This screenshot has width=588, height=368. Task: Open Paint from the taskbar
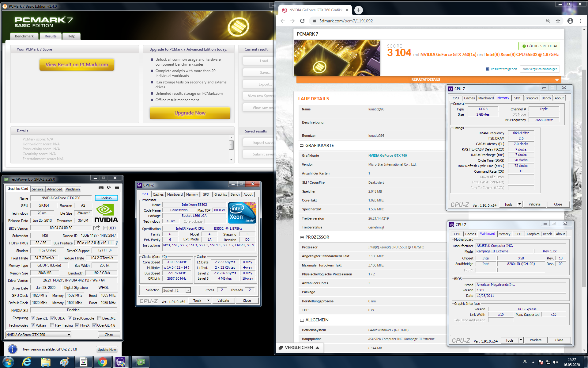click(64, 362)
